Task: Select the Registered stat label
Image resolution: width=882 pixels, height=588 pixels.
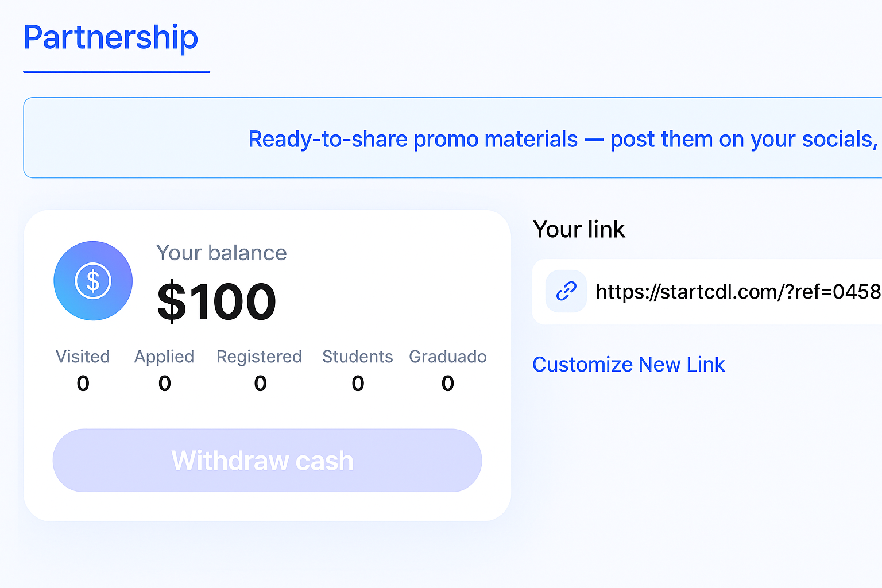Action: pos(259,357)
